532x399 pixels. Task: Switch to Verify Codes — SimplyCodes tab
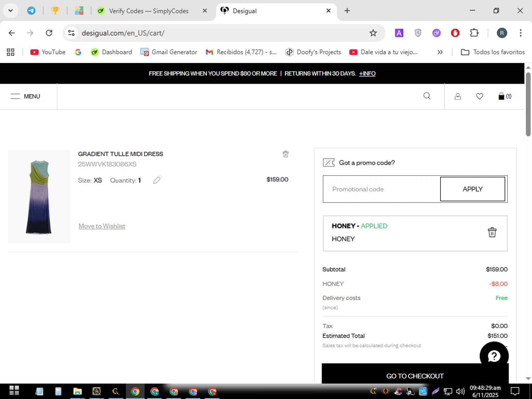click(x=149, y=11)
